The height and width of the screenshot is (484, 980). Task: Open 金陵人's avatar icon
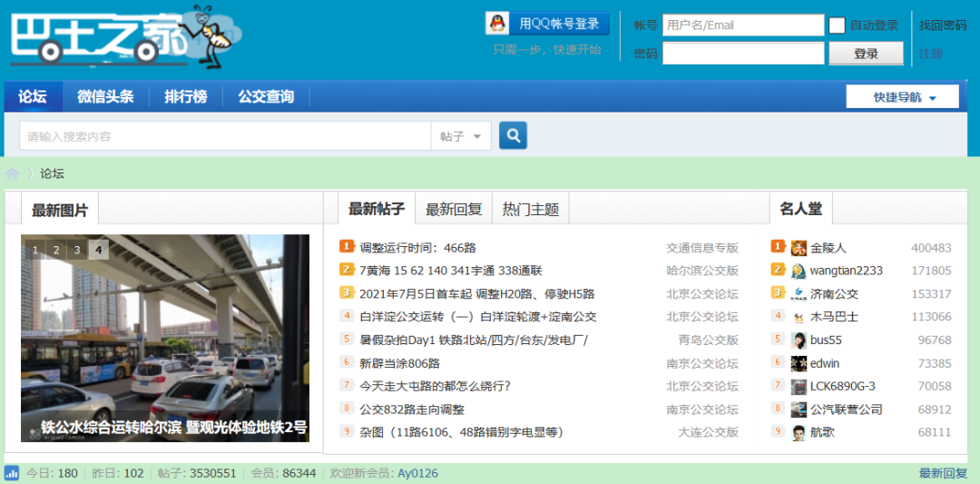pos(799,248)
